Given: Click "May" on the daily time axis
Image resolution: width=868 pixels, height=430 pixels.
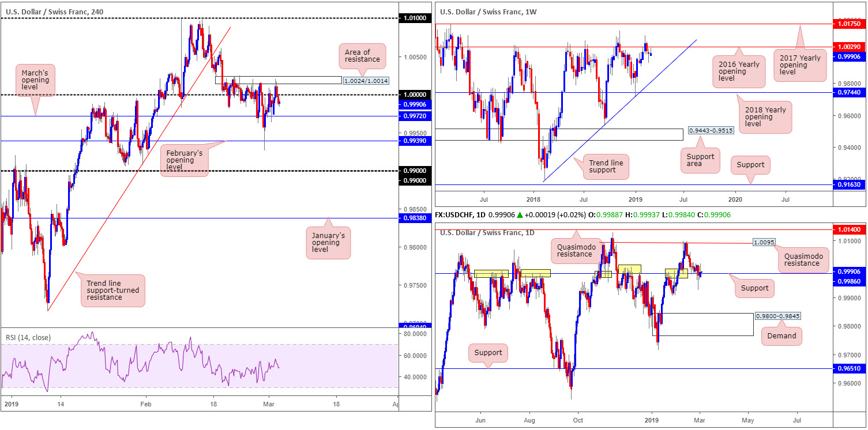Looking at the screenshot, I should click(x=749, y=420).
